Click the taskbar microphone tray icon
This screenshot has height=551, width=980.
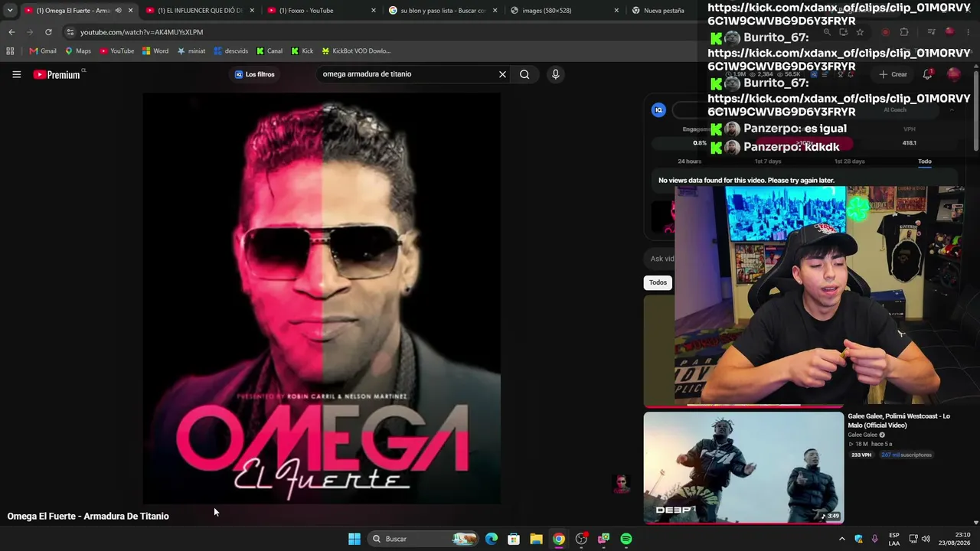tap(874, 539)
